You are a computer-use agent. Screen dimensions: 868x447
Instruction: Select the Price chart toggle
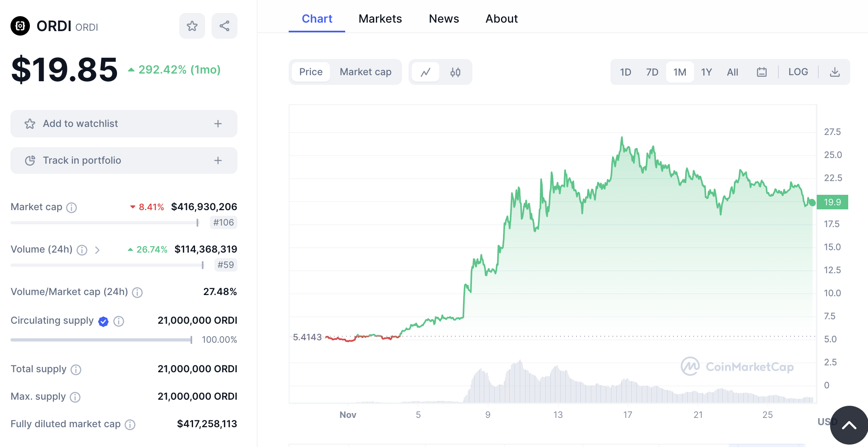(x=310, y=72)
